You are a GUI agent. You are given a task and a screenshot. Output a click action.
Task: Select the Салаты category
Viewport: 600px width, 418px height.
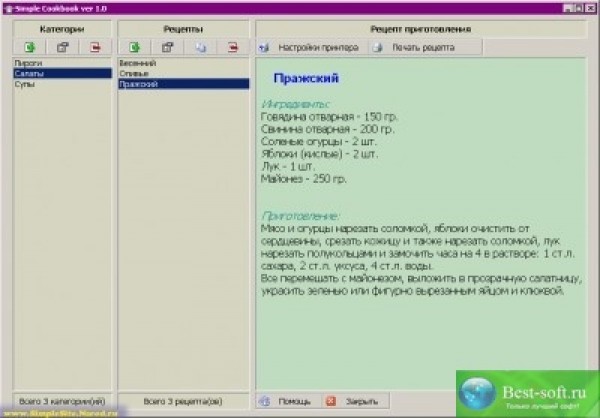click(x=62, y=73)
